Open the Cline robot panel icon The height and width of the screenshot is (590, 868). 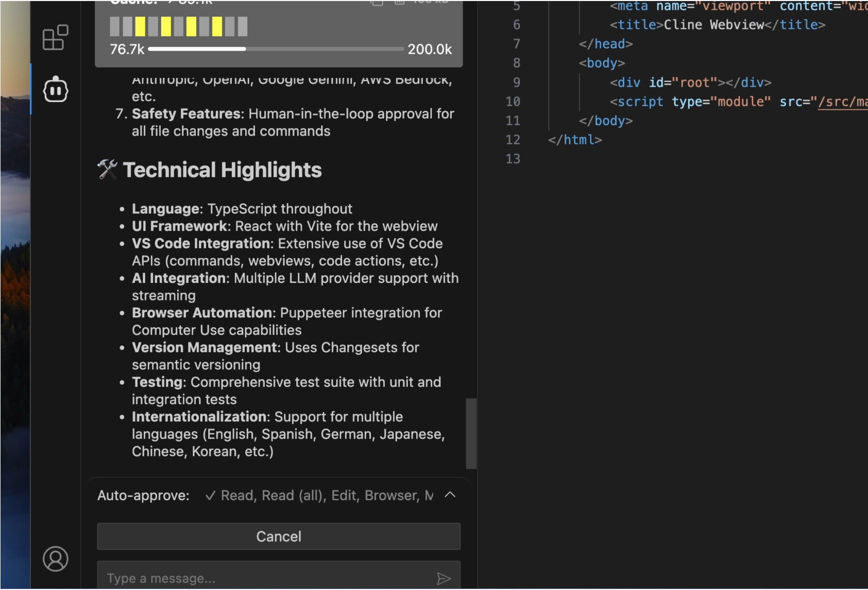(x=56, y=90)
